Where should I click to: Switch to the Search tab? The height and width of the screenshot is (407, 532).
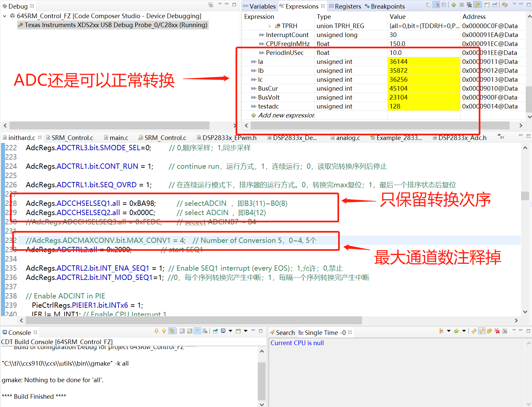pyautogui.click(x=282, y=333)
